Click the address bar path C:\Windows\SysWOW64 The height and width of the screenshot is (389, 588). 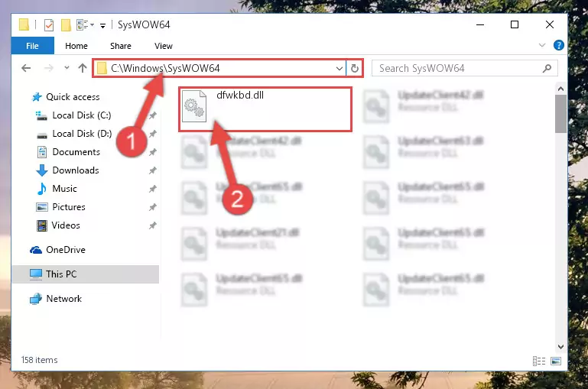165,68
